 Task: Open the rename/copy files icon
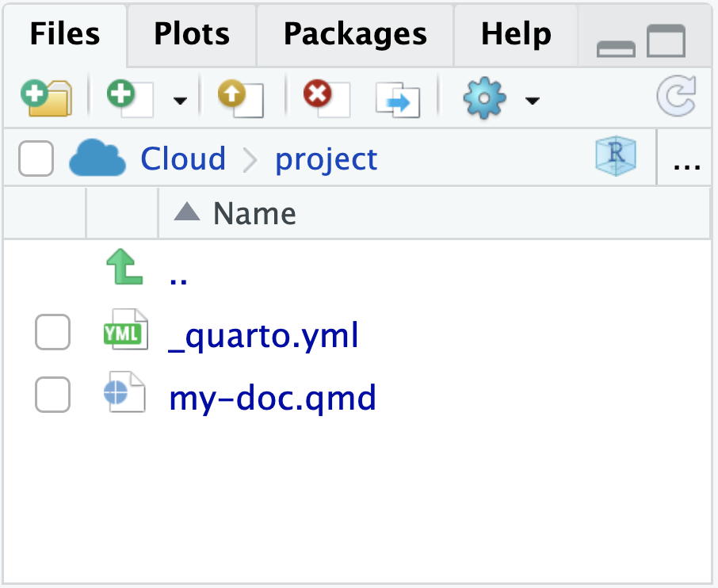pos(396,97)
